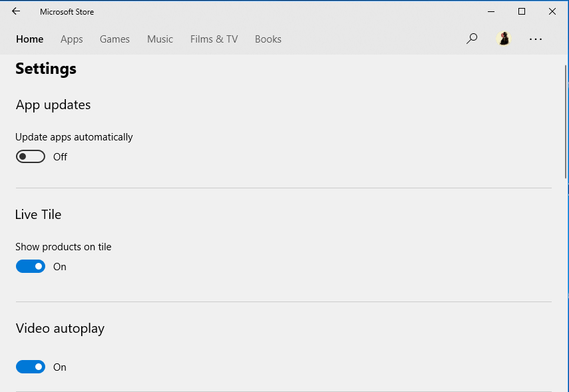569x392 pixels.
Task: Minimize the Microsoft Store window
Action: pos(491,11)
